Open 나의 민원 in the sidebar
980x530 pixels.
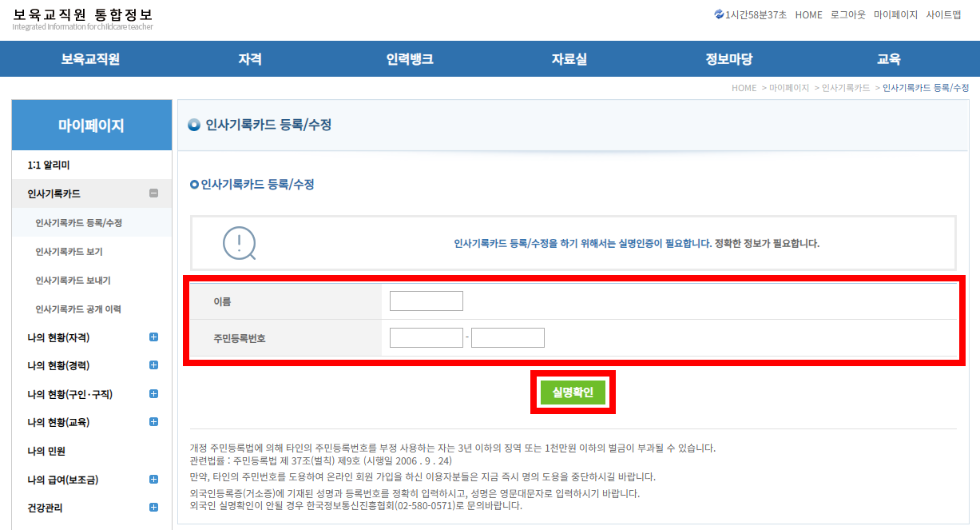click(46, 451)
